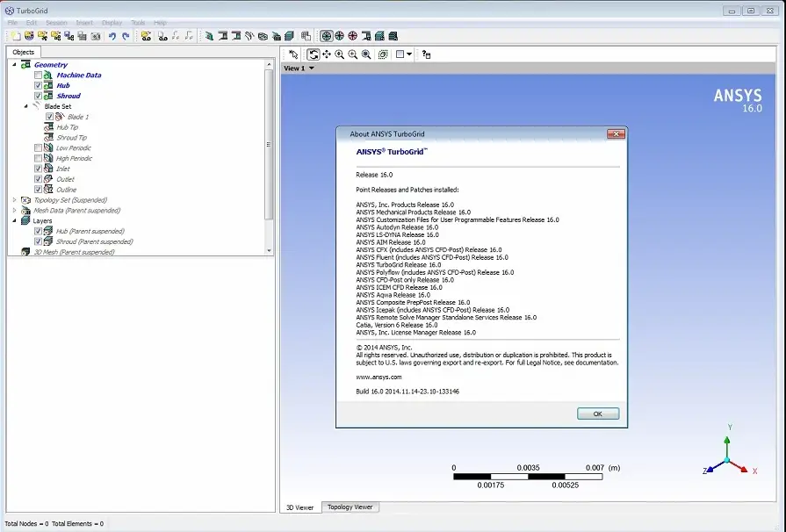The image size is (786, 532).
Task: Collapse the Layers tree node
Action: click(x=15, y=220)
